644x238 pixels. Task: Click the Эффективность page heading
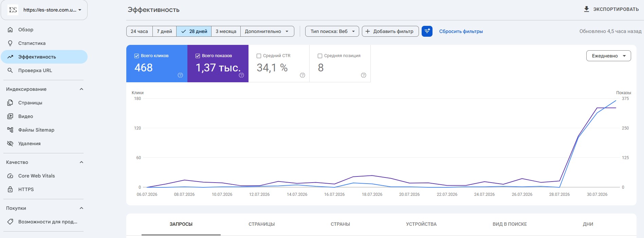point(153,10)
